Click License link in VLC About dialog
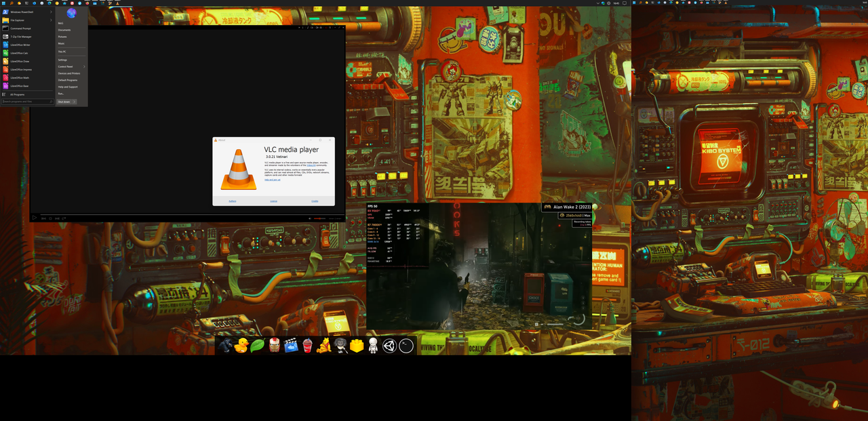Image resolution: width=868 pixels, height=421 pixels. (274, 201)
